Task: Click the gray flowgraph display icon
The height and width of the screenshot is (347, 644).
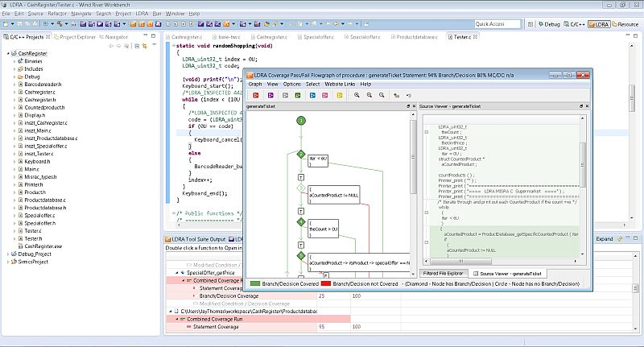Action: 285,95
